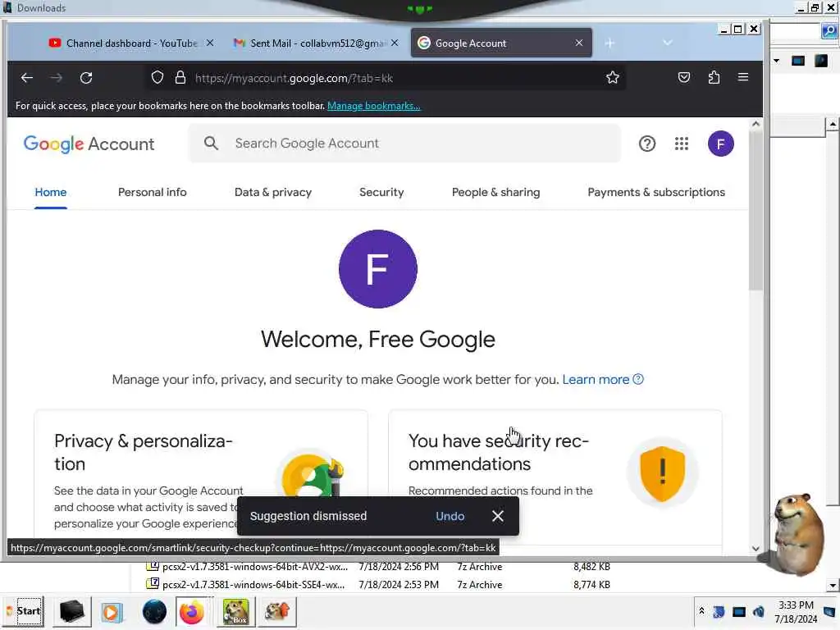Open the Google apps grid launcher

(x=682, y=144)
